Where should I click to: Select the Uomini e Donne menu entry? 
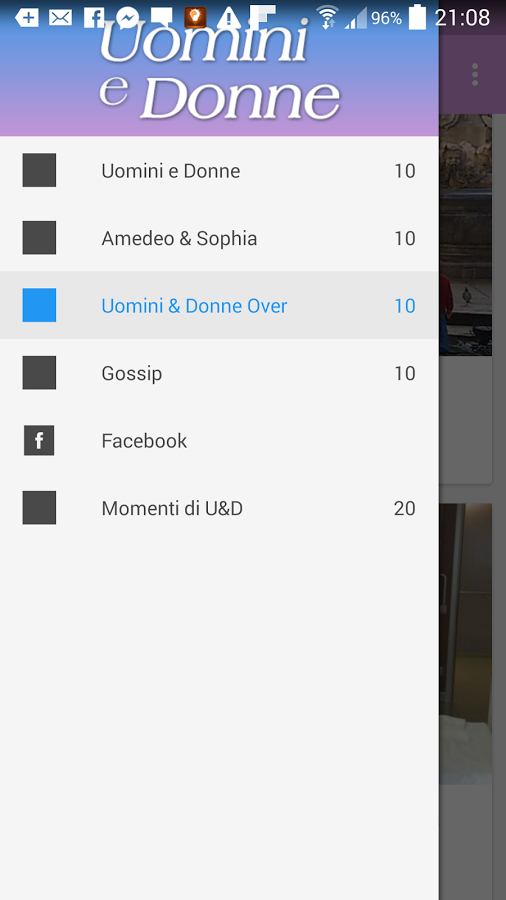219,170
